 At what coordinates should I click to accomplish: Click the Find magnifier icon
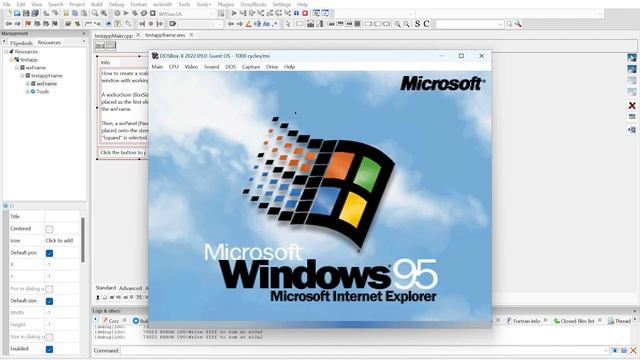coord(95,13)
